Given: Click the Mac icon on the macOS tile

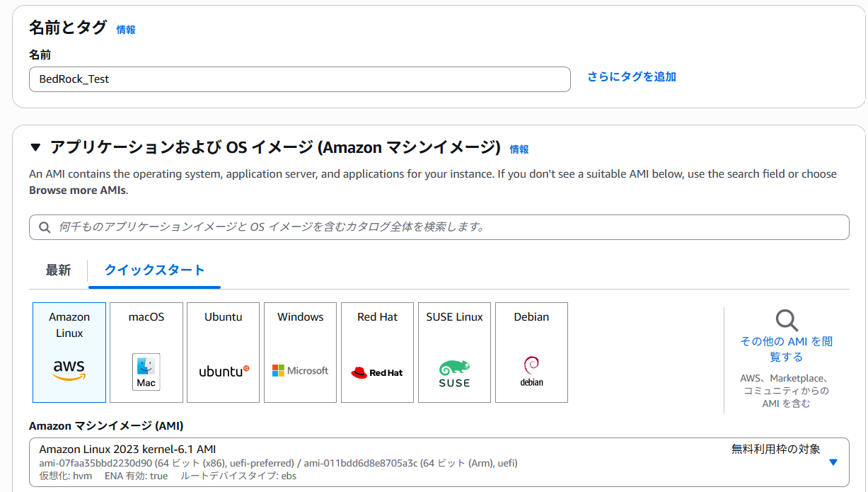Looking at the screenshot, I should (x=146, y=371).
